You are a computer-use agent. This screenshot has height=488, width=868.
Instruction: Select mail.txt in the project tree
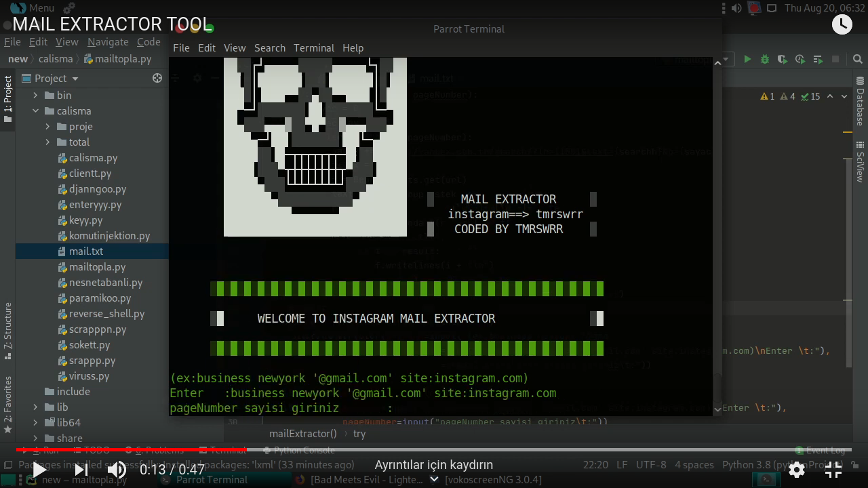[x=85, y=251]
